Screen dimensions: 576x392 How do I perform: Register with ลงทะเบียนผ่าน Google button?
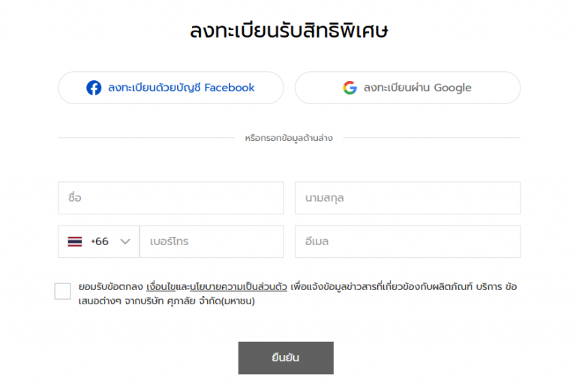(x=408, y=88)
